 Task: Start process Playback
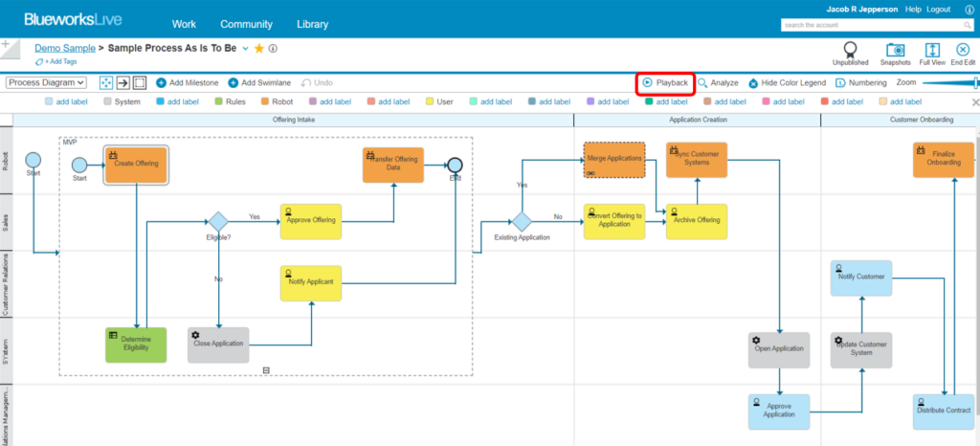pos(665,83)
